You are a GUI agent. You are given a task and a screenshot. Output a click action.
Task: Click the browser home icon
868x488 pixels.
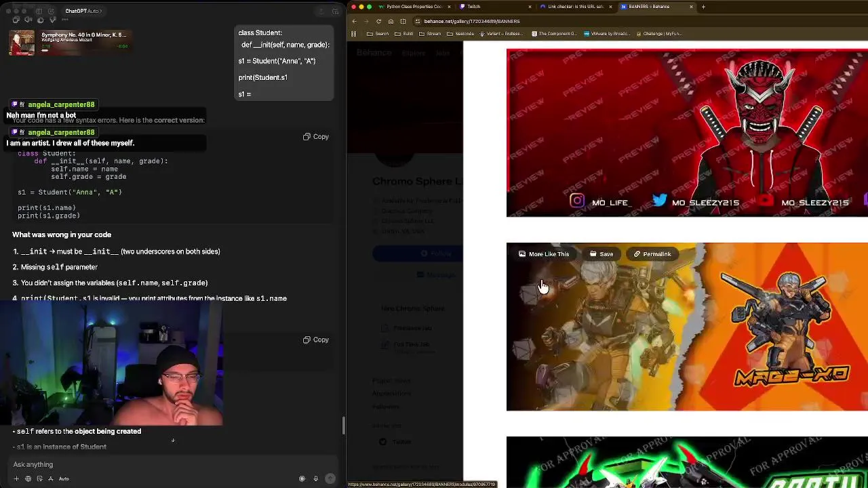pyautogui.click(x=391, y=21)
